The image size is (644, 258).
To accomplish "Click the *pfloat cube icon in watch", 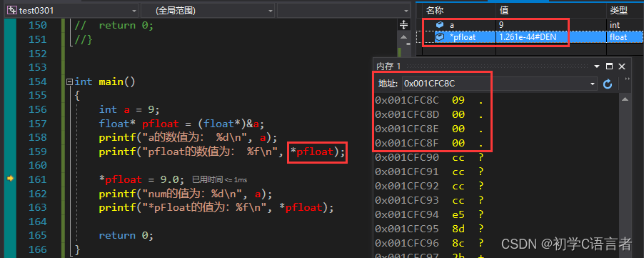I will [440, 37].
